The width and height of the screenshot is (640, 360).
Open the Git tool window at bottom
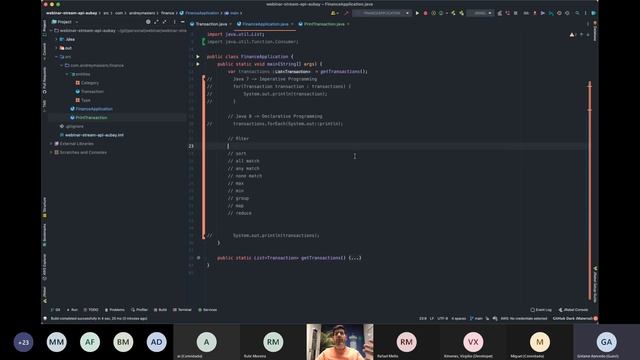click(56, 310)
